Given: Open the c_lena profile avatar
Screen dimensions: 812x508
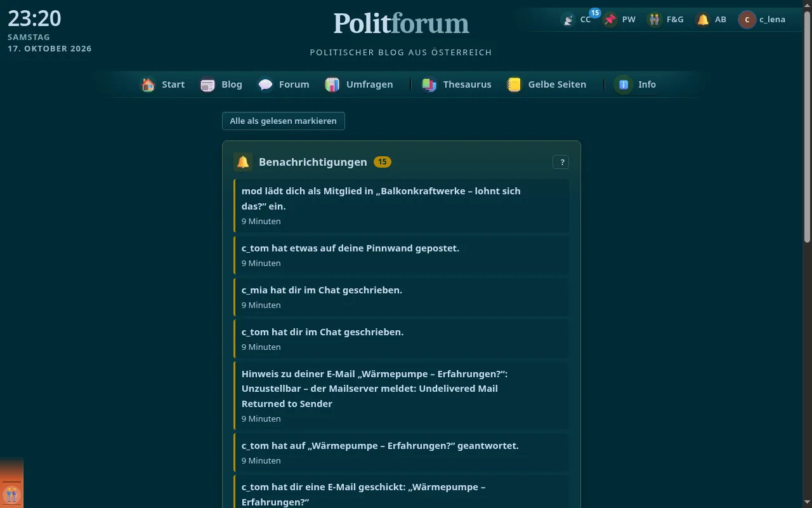Looking at the screenshot, I should pos(747,20).
